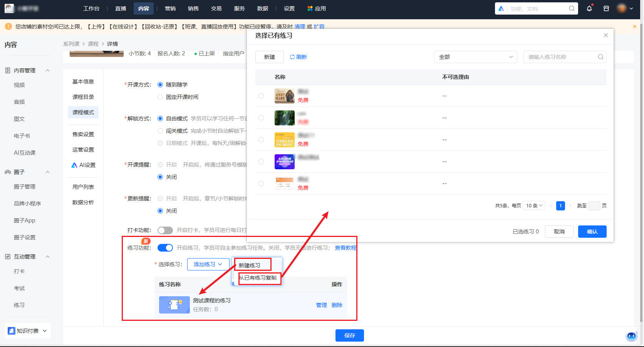Open the 全部 filter dropdown in the modal
644x347 pixels.
[x=475, y=57]
